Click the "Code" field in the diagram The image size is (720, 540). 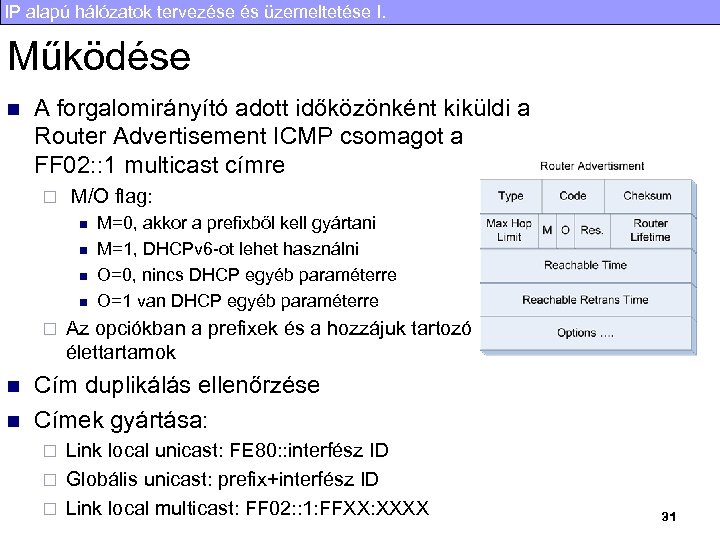click(x=573, y=196)
